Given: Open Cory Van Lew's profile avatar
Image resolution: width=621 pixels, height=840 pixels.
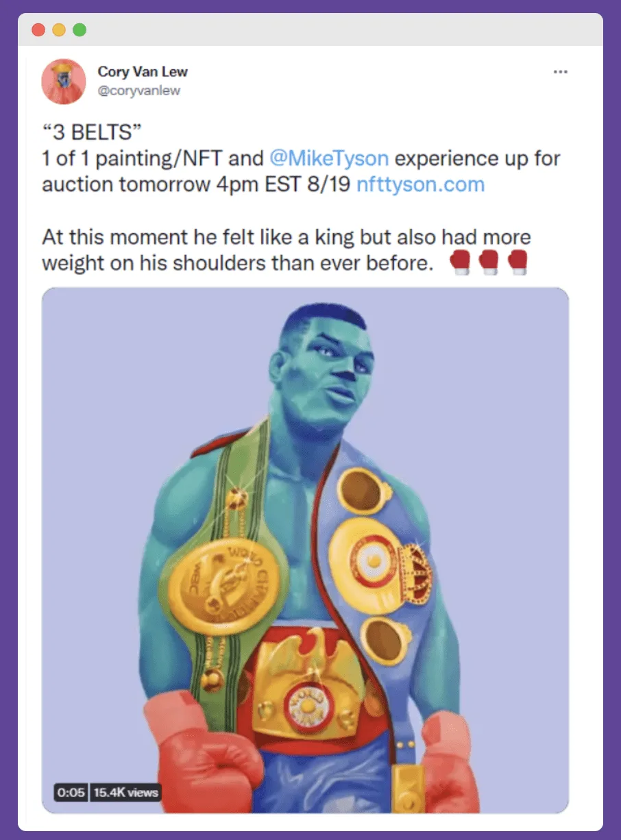Looking at the screenshot, I should click(63, 81).
